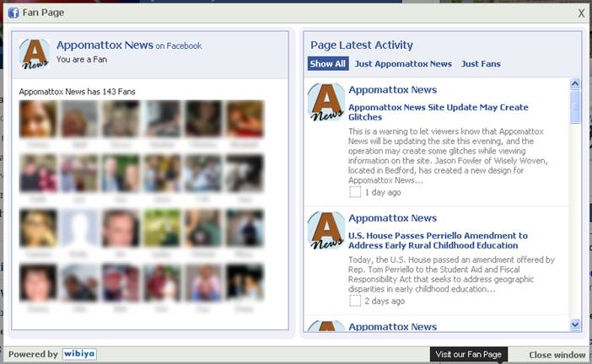Viewport: 592px width, 364px height.
Task: Click first fan thumbnail in top row
Action: pos(38,119)
